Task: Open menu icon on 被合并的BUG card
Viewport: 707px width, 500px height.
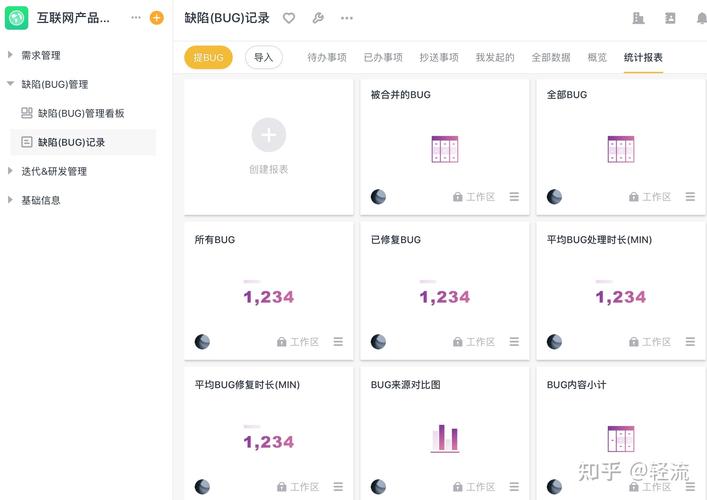Action: click(514, 197)
